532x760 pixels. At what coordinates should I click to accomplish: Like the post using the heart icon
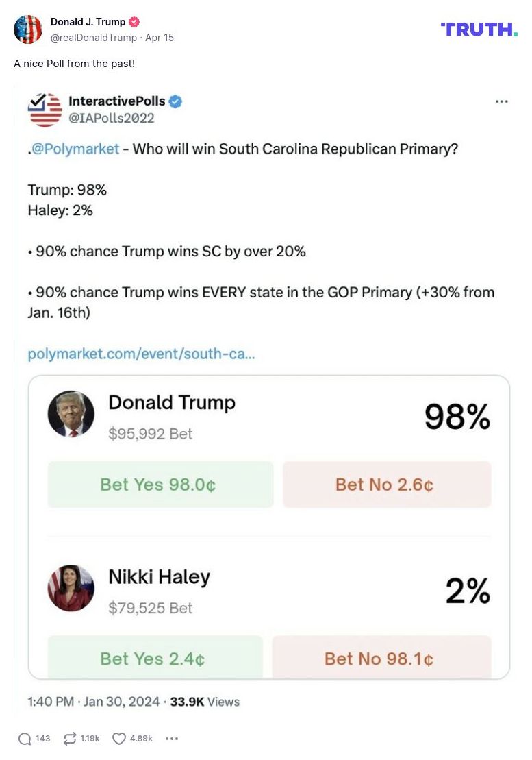click(118, 739)
